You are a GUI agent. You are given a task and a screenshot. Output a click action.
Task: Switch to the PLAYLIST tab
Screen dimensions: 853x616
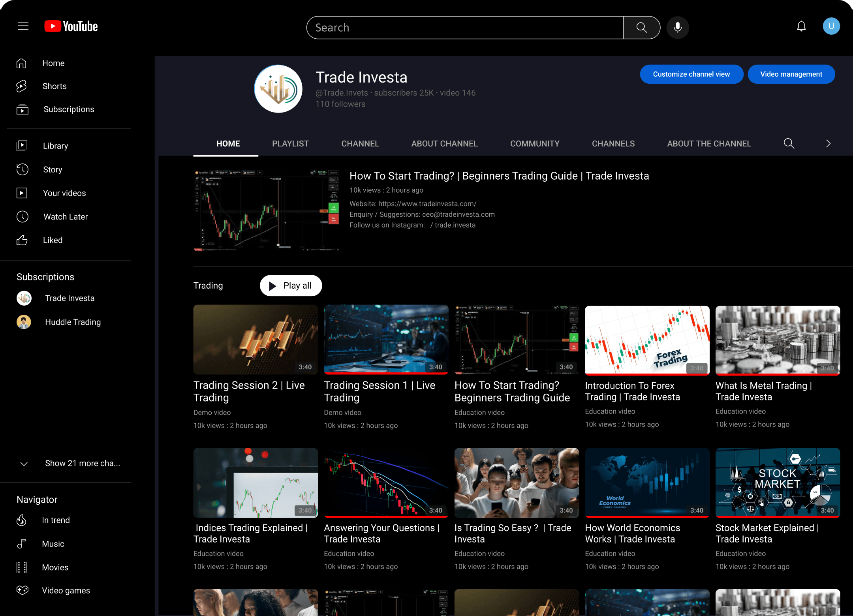[290, 144]
